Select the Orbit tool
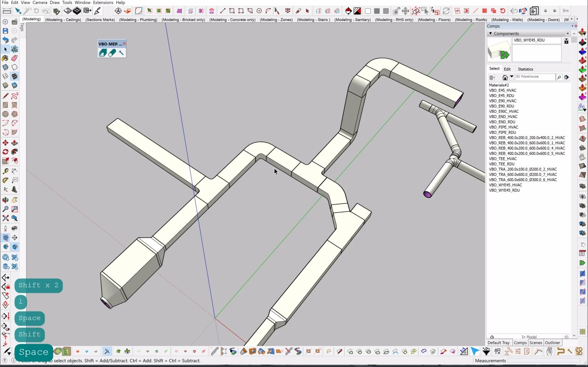 click(x=5, y=200)
